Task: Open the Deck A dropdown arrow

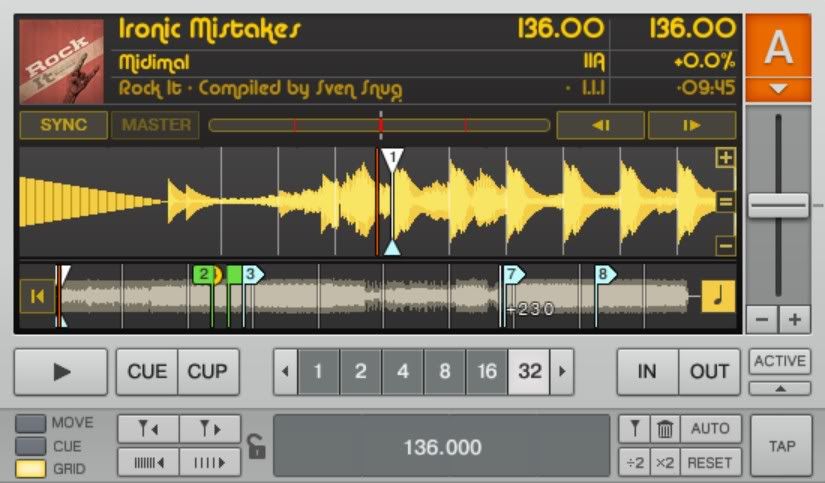Action: (x=778, y=88)
